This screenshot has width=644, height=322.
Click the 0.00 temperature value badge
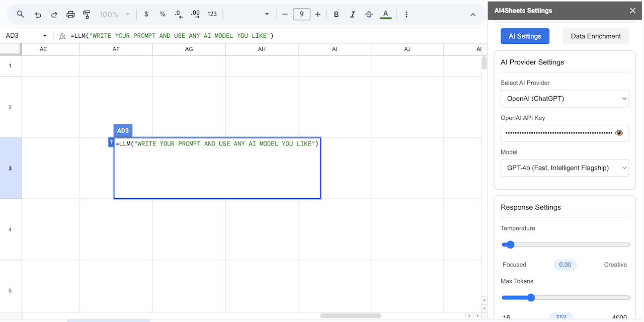coord(565,265)
